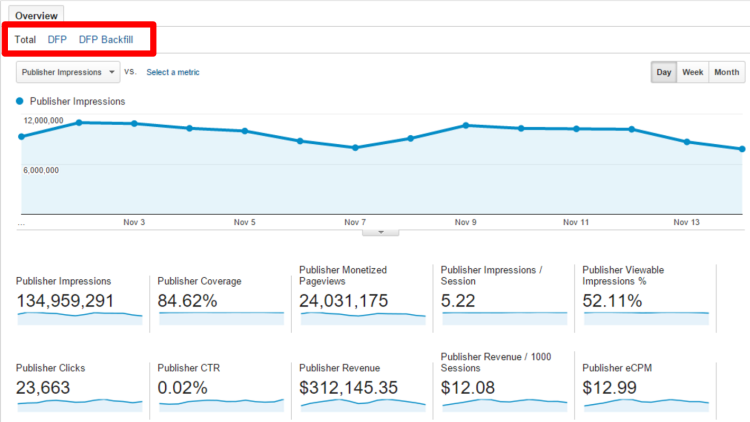Switch chart granularity to Month
The width and height of the screenshot is (750, 422).
[726, 72]
